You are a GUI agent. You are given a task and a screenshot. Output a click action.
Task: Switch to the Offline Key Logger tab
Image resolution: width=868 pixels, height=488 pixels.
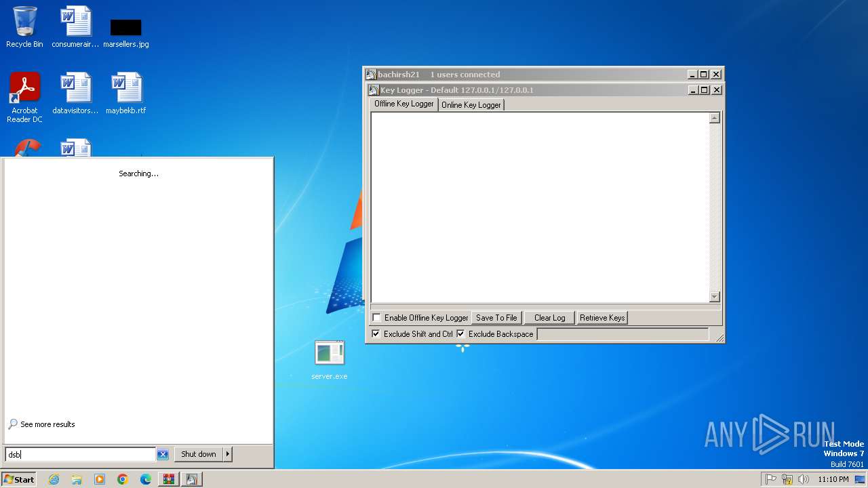pos(404,104)
